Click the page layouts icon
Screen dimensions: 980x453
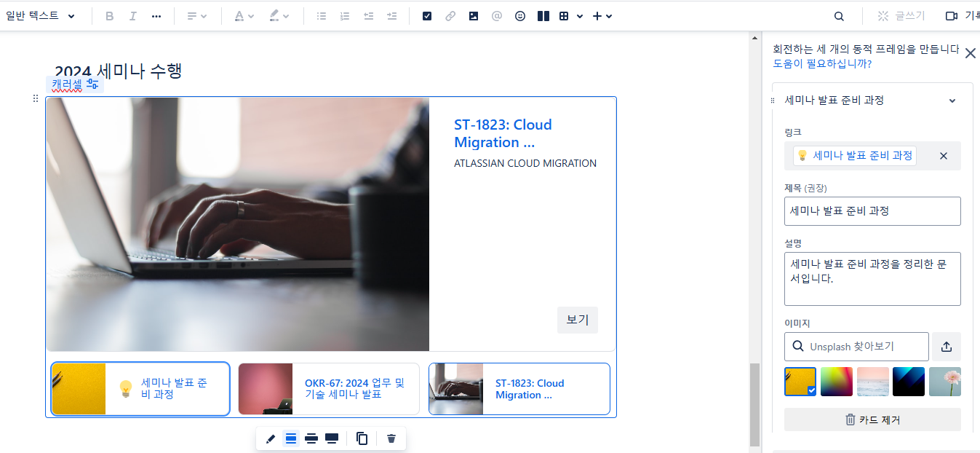pos(543,16)
